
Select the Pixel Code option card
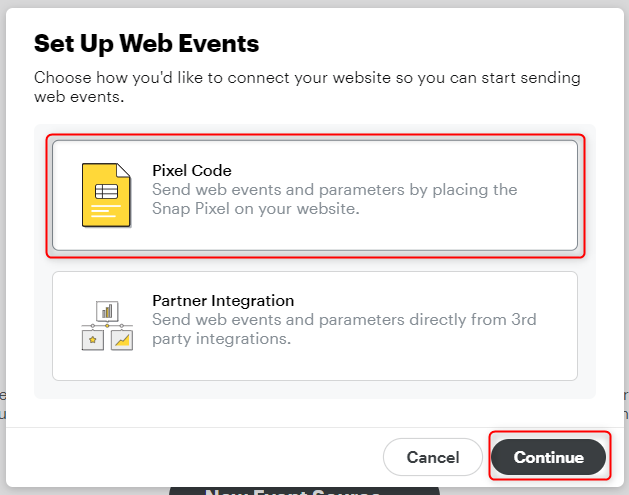coord(315,195)
